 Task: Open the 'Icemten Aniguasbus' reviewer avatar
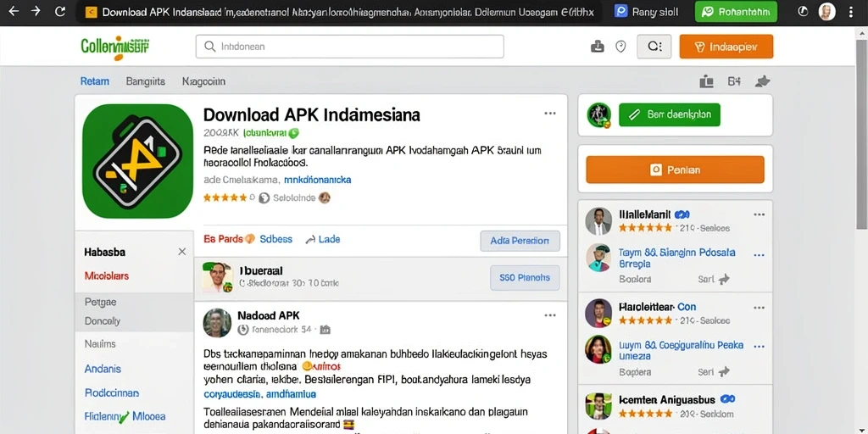click(598, 405)
